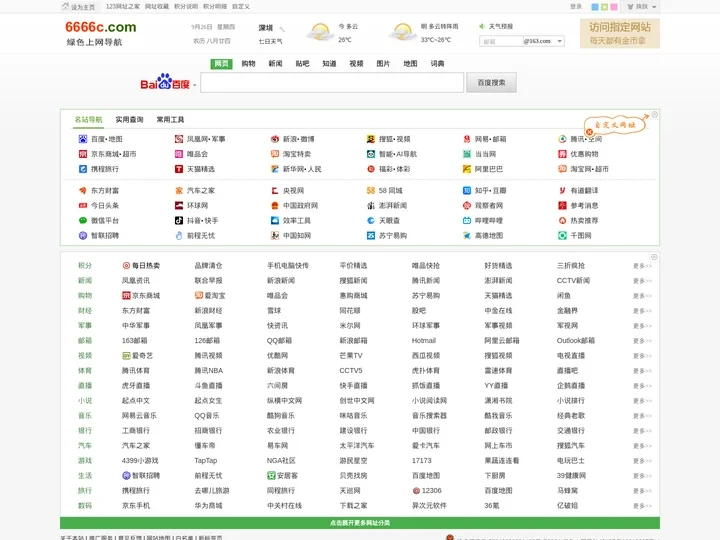Expand 更多 in the 新闻 row

[642, 281]
